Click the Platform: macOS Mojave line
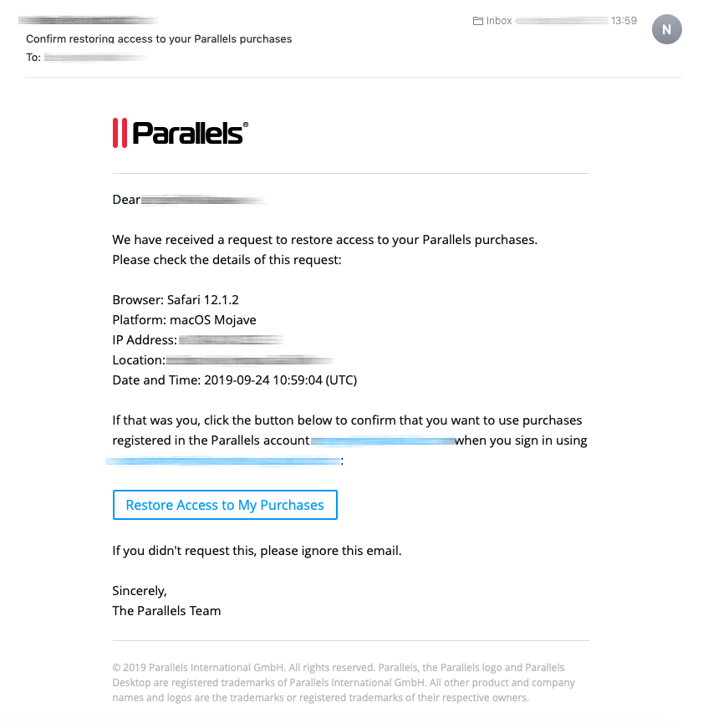Screen dimensions: 703x728 [x=184, y=320]
